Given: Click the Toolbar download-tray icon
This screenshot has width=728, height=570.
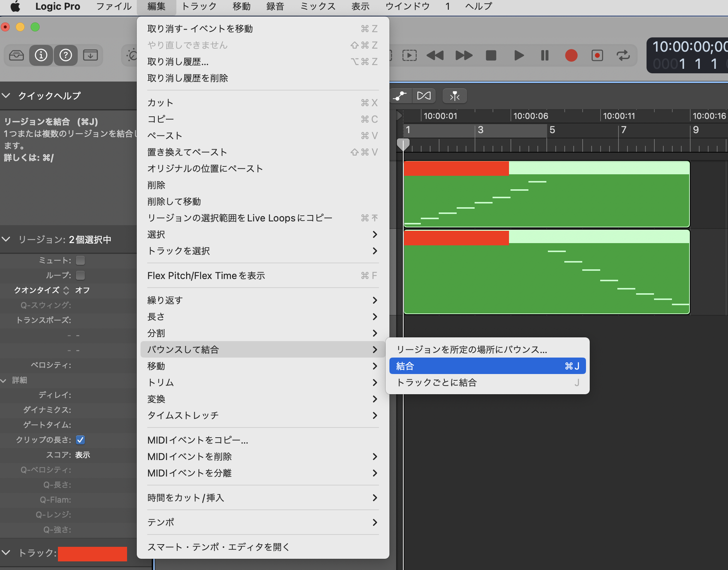Looking at the screenshot, I should pyautogui.click(x=90, y=55).
